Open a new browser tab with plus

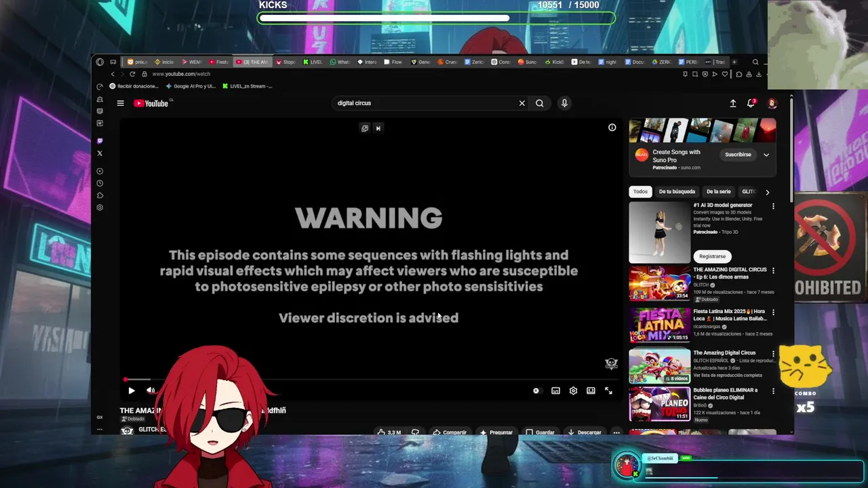pos(734,62)
